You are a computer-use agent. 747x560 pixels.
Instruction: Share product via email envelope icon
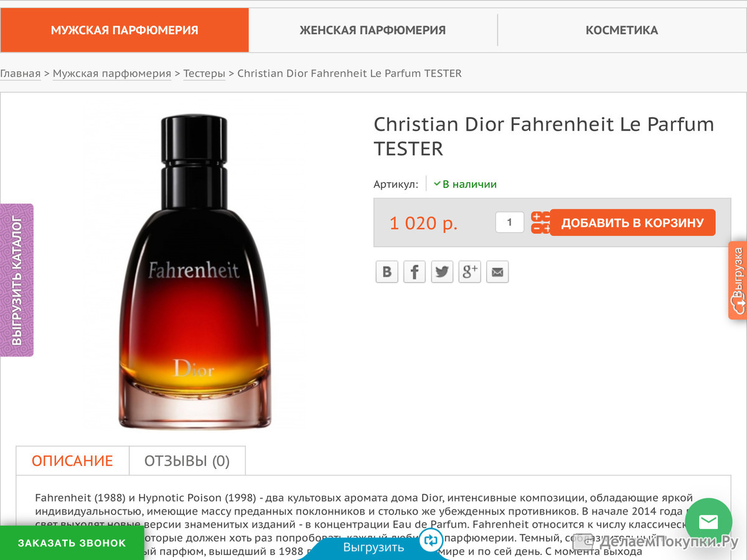point(497,271)
